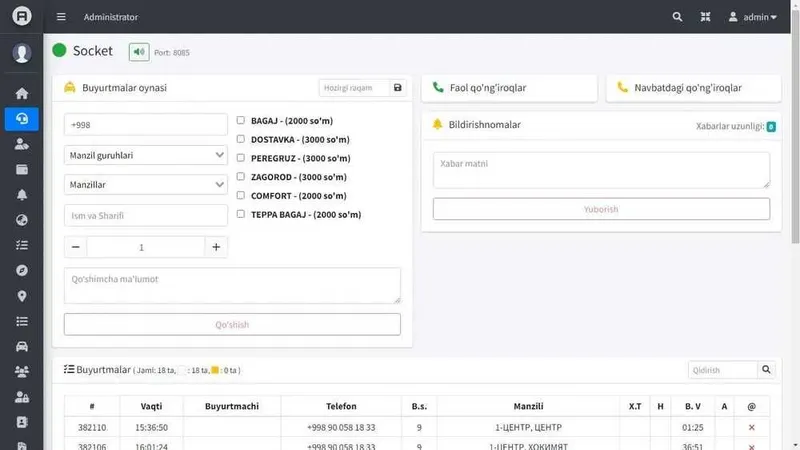Click the Qidirish search field
This screenshot has height=450, width=800.
(x=723, y=370)
